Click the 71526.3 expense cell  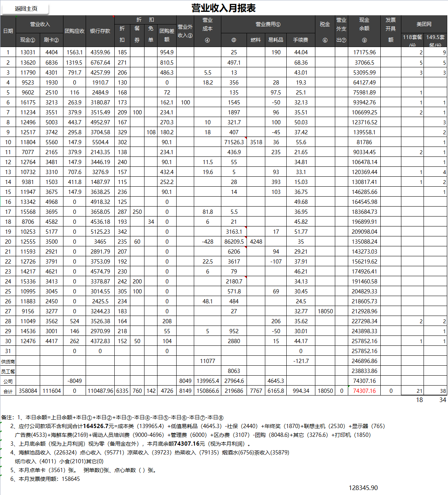tap(234, 142)
